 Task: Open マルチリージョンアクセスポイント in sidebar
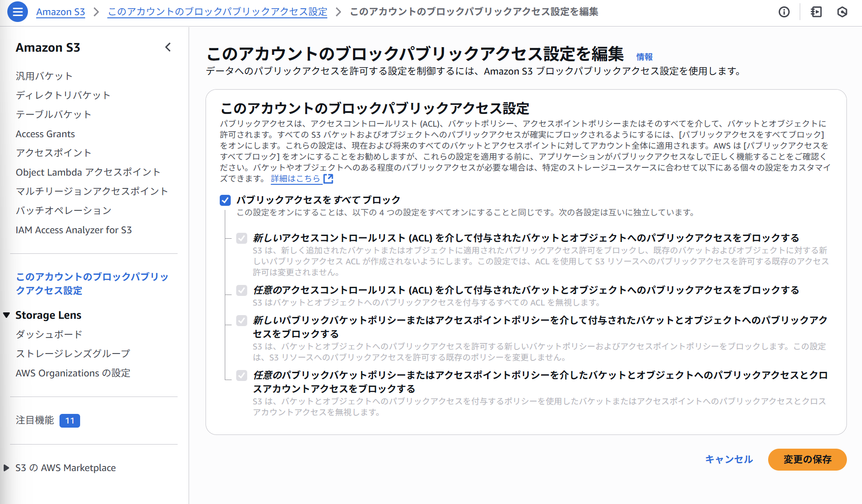[x=92, y=191]
